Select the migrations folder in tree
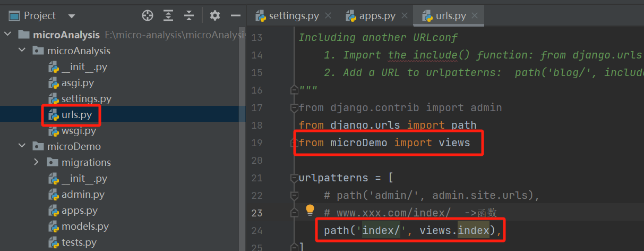Screen dimensions: 644x251 (86, 162)
